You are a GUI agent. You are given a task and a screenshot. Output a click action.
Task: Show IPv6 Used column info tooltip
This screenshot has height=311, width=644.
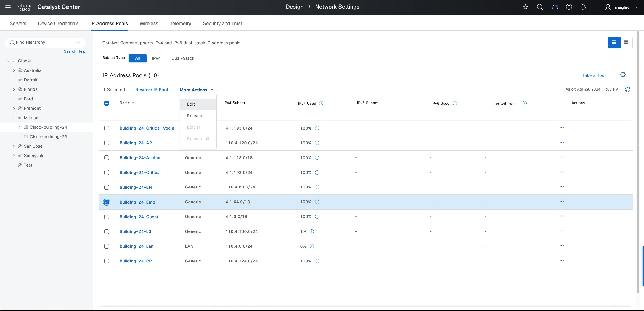coord(455,103)
